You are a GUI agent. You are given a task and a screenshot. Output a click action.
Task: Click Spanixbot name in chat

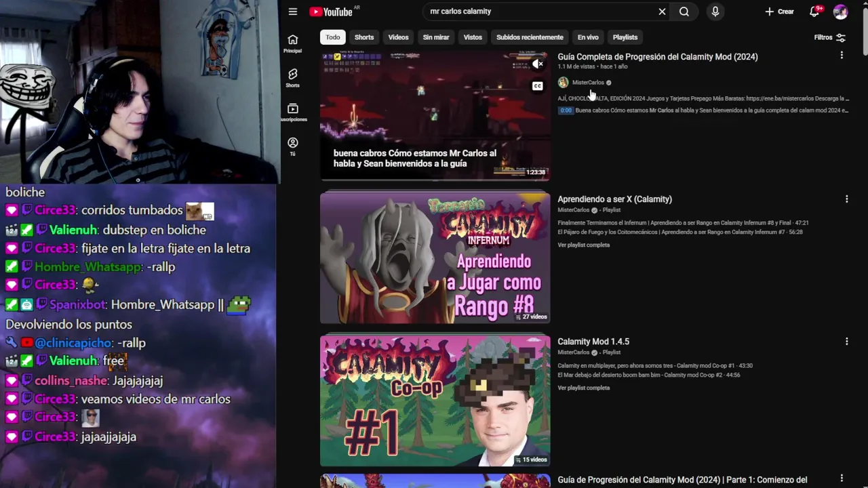click(x=77, y=305)
